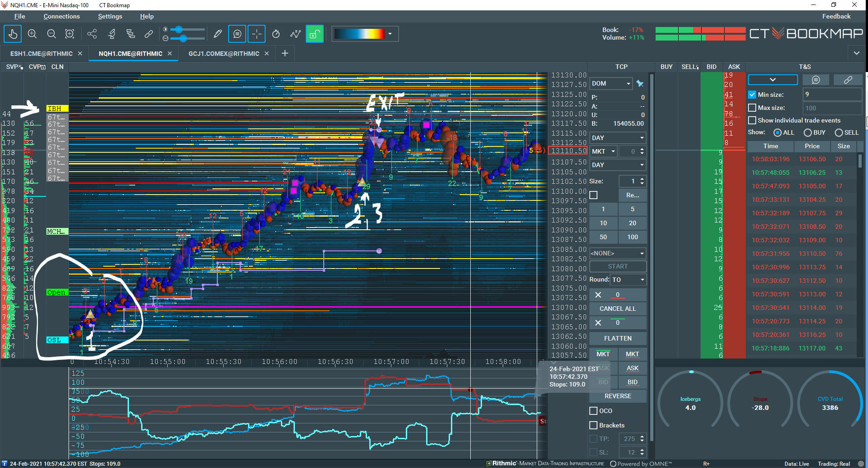Close the NQH1.CME@RITHMIC tab
Viewport: 868px width, 468px height.
[170, 53]
